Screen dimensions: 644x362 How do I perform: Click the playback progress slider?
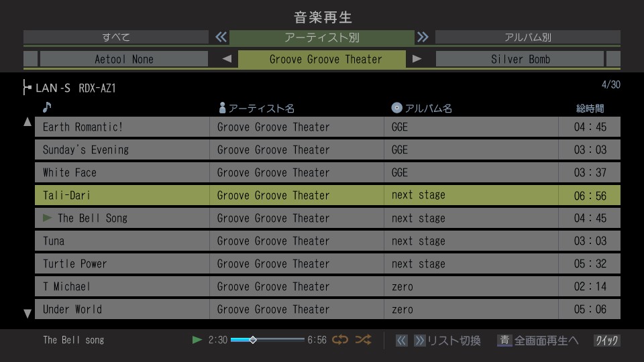tap(267, 340)
